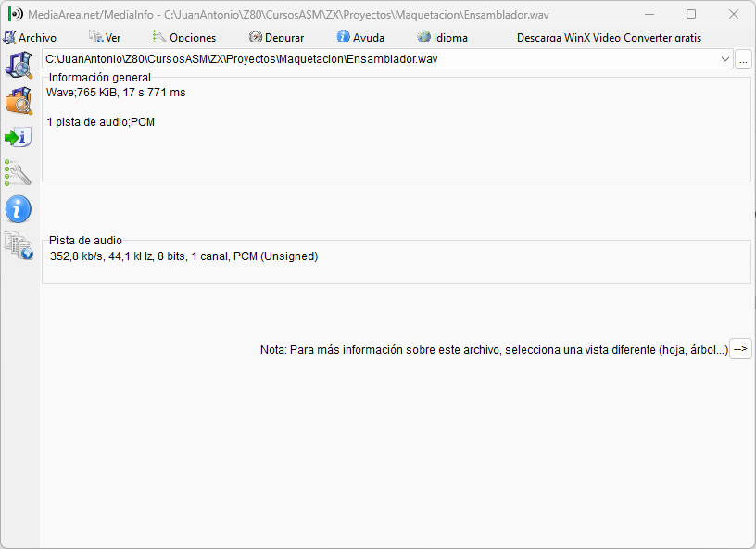
Task: Click the export info green arrow icon
Action: (19, 137)
